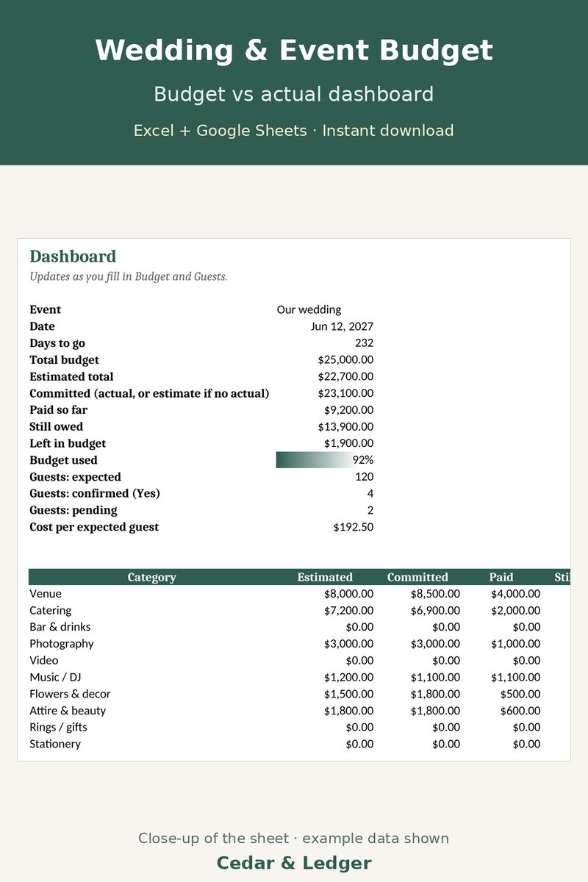Click Photography paid amount $1,000.00

(515, 644)
